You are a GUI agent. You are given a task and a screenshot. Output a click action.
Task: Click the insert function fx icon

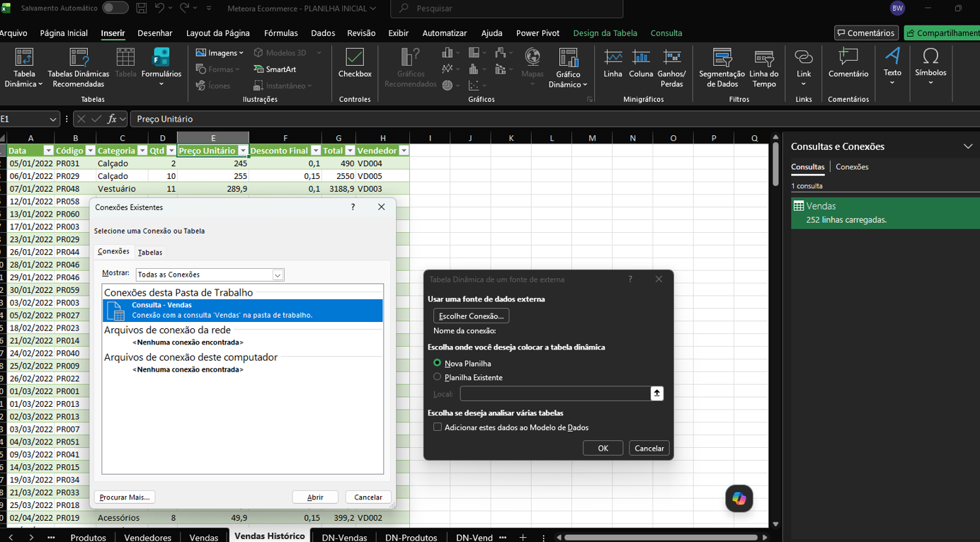coord(112,119)
